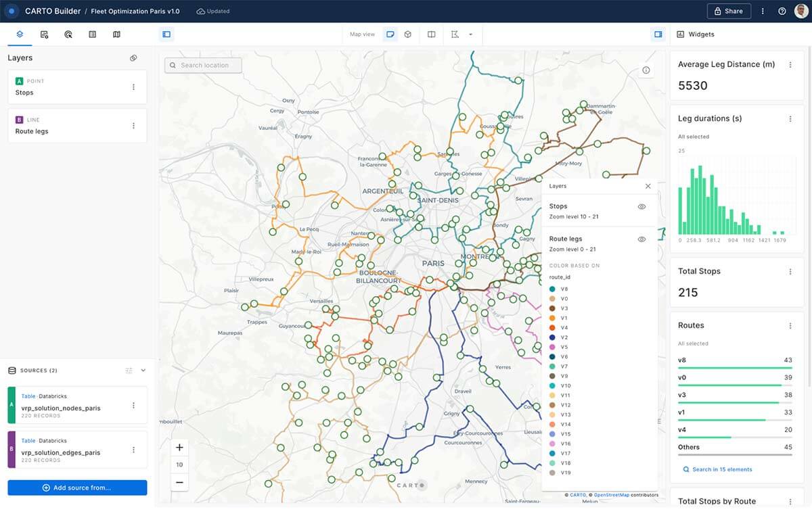Open the Legend tab icon
Viewport: 812px width, 522px height.
tap(93, 34)
